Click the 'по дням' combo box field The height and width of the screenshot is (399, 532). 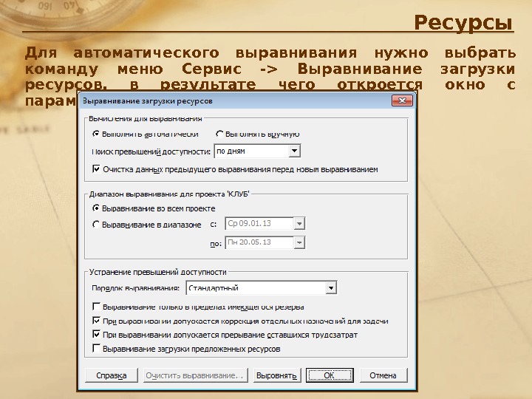257,151
